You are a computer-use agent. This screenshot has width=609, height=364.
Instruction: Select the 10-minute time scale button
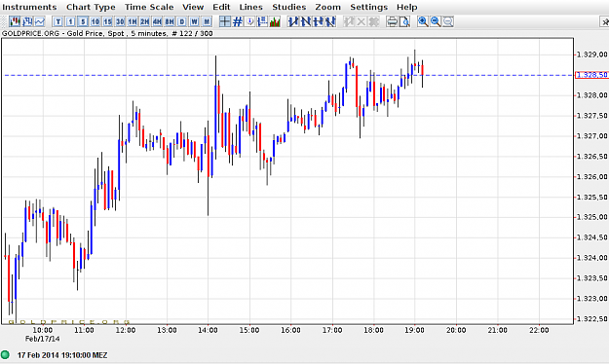point(95,21)
